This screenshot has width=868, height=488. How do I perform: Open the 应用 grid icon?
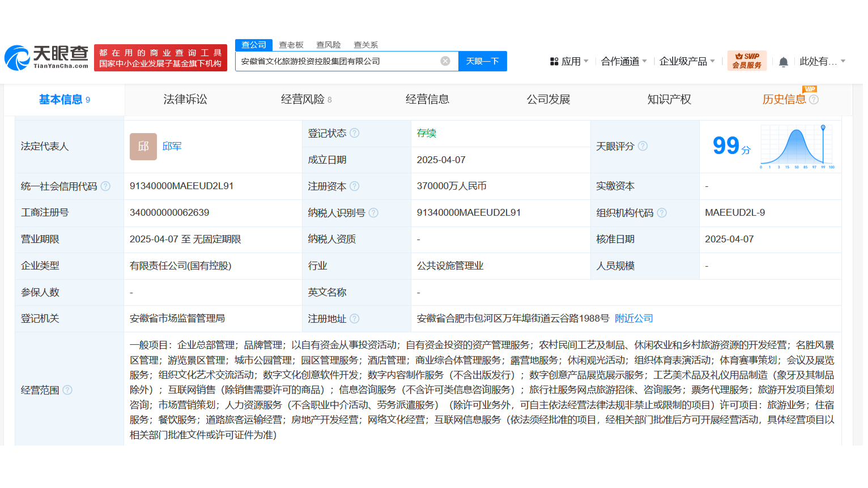(x=554, y=61)
